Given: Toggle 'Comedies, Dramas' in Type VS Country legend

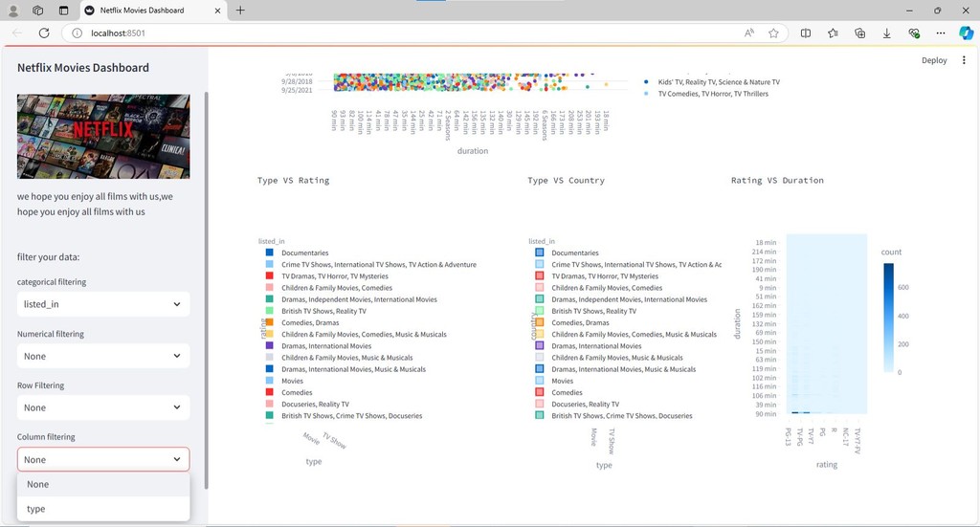Looking at the screenshot, I should [x=580, y=323].
